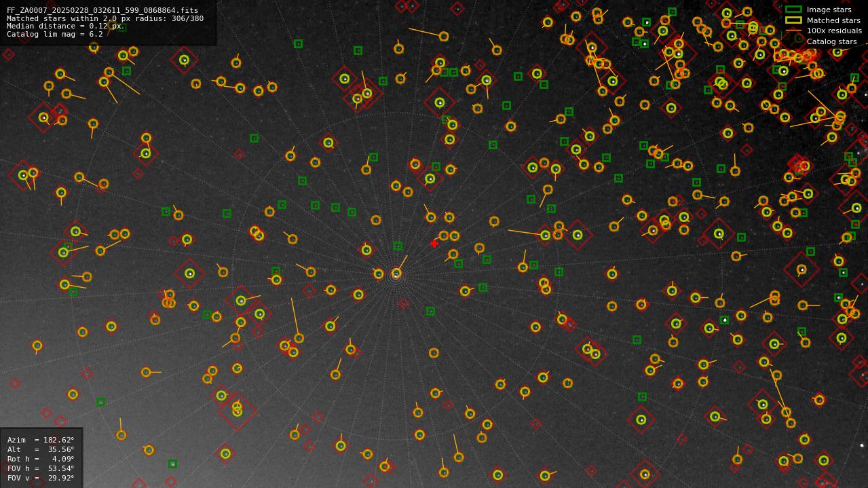Image resolution: width=868 pixels, height=488 pixels.
Task: Click the "FOV h = 53.54°" value
Action: click(41, 468)
